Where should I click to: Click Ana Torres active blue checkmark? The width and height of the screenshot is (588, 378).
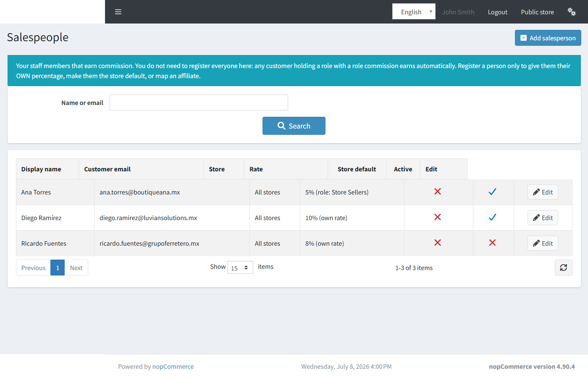[493, 192]
